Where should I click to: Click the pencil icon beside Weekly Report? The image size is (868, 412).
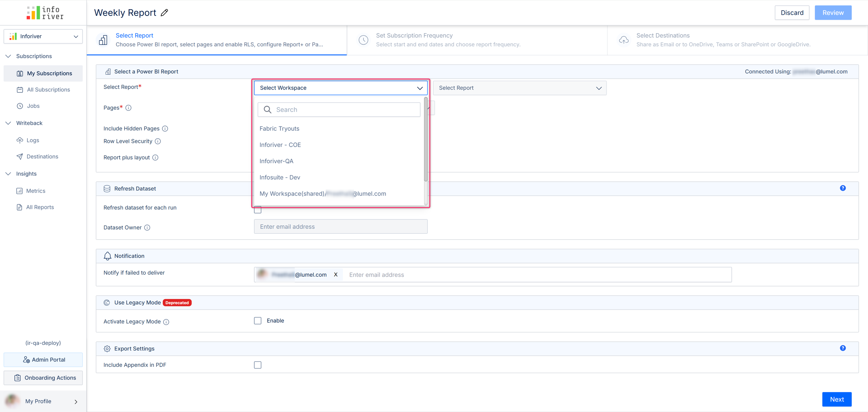click(164, 13)
